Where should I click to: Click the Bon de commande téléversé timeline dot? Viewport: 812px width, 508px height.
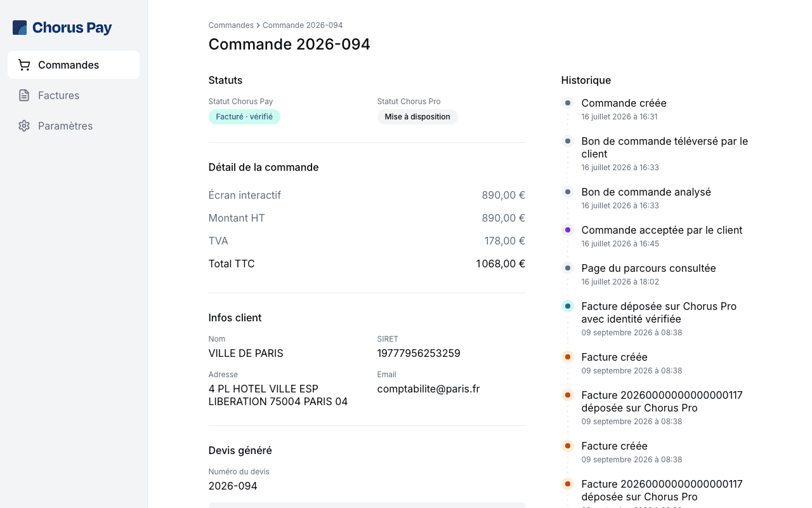(x=568, y=141)
